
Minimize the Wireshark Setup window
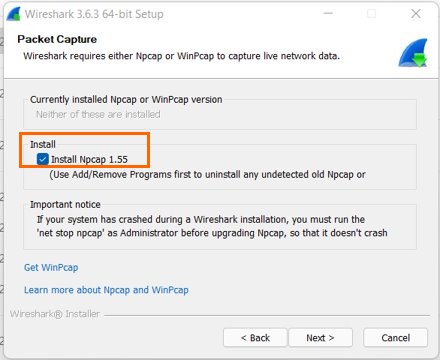click(x=328, y=14)
